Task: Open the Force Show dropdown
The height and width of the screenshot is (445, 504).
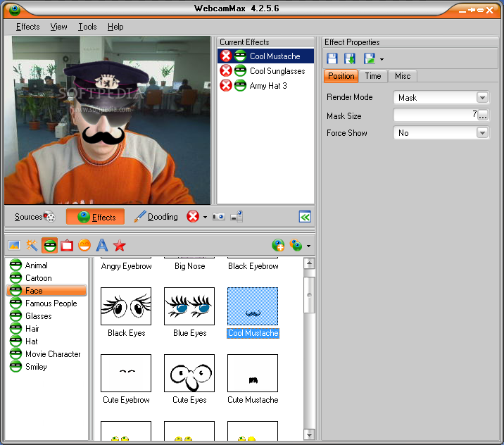Action: pos(482,133)
